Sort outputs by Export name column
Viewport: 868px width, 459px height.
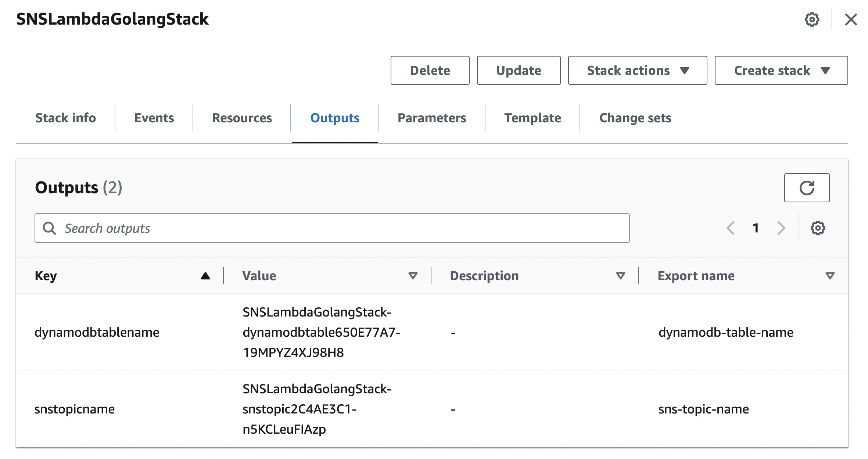(x=830, y=276)
